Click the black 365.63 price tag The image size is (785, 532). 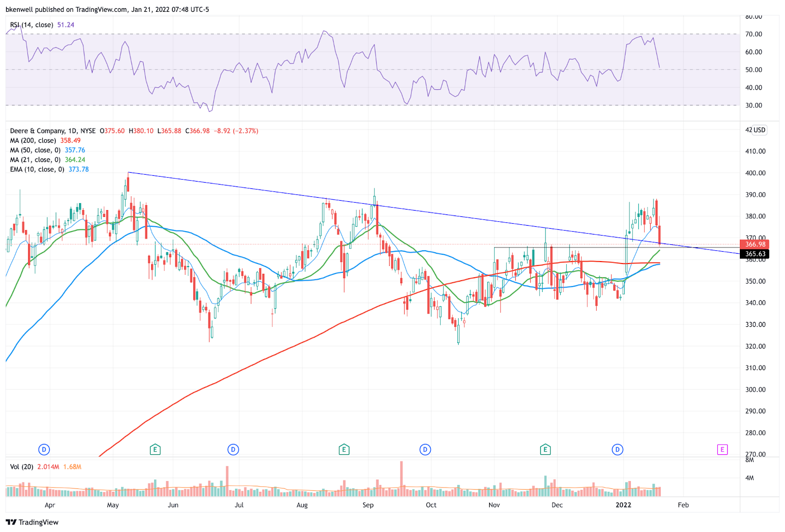(x=755, y=254)
